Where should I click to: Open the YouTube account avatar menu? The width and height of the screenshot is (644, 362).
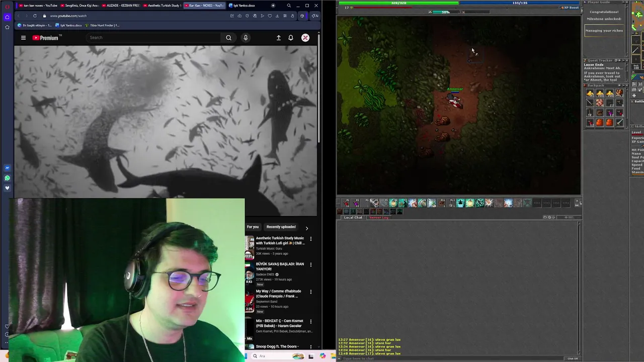pyautogui.click(x=305, y=38)
